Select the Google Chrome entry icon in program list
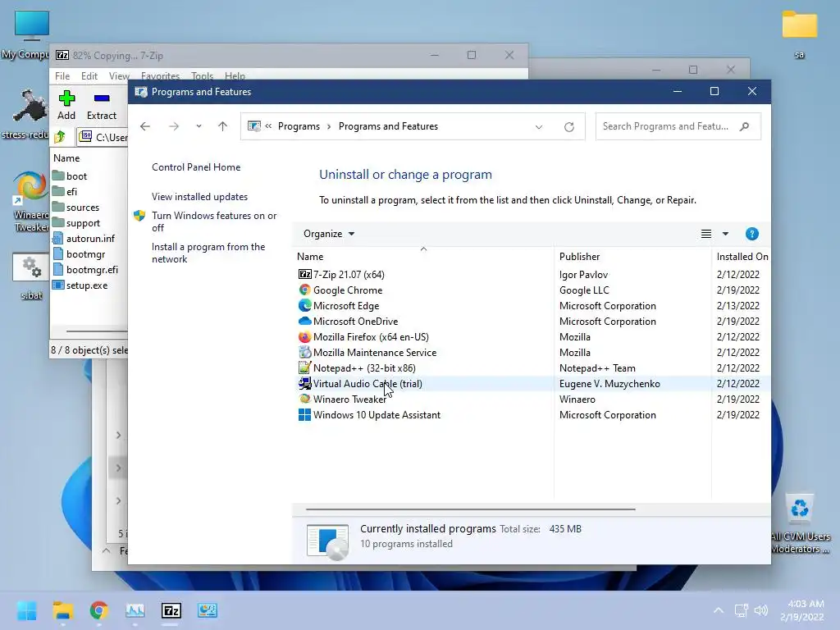Viewport: 840px width, 630px height. pyautogui.click(x=304, y=290)
